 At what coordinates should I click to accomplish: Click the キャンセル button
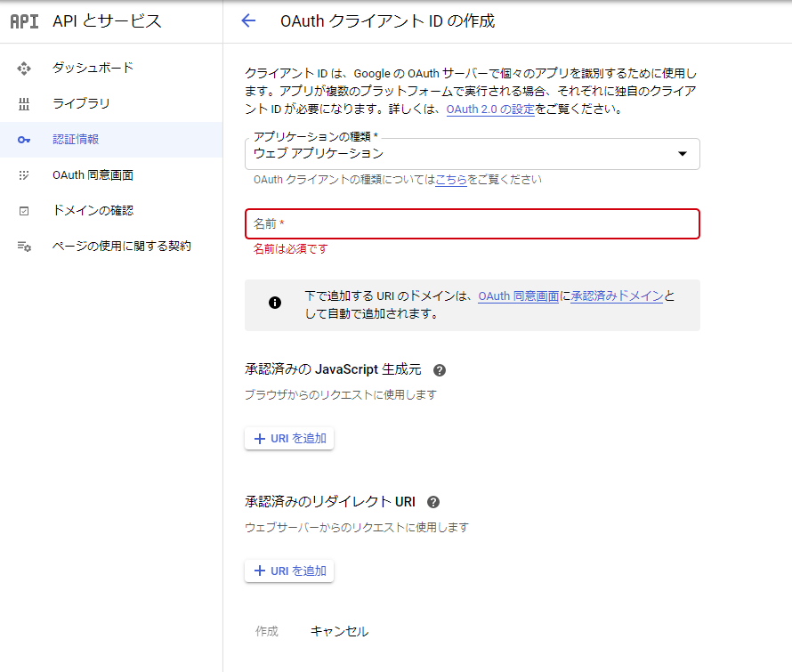pyautogui.click(x=338, y=631)
